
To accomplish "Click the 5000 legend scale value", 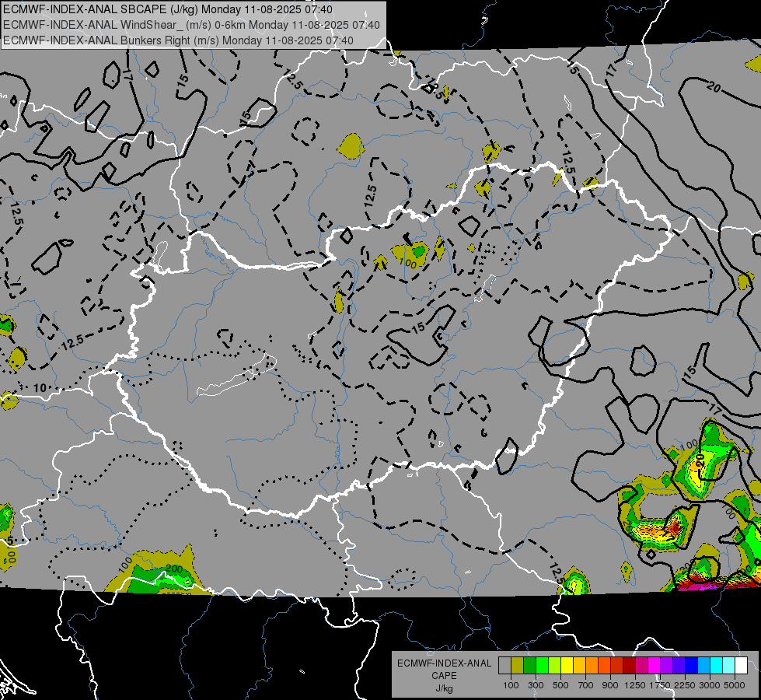I will pyautogui.click(x=735, y=685).
